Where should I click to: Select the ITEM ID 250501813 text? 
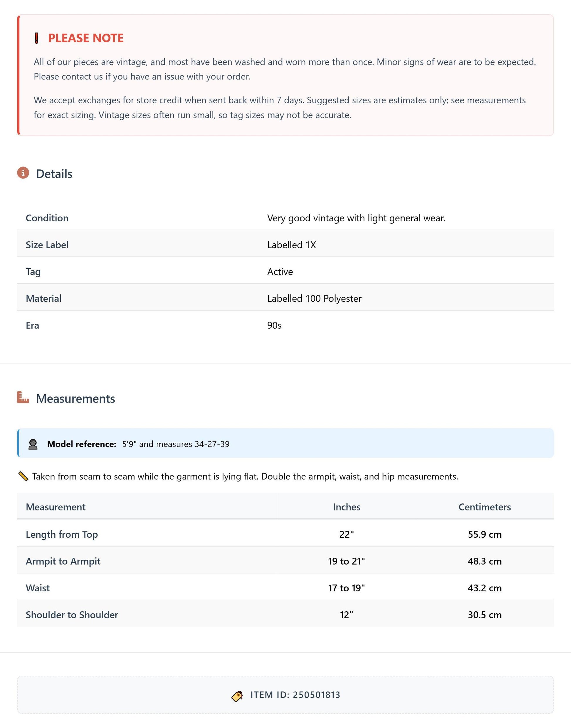coord(295,695)
